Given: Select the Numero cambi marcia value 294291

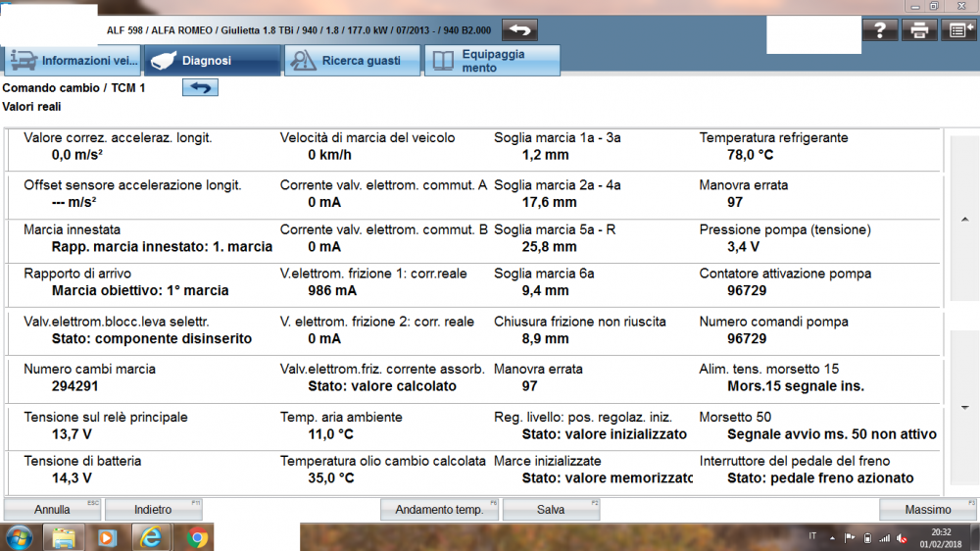Looking at the screenshot, I should (75, 386).
